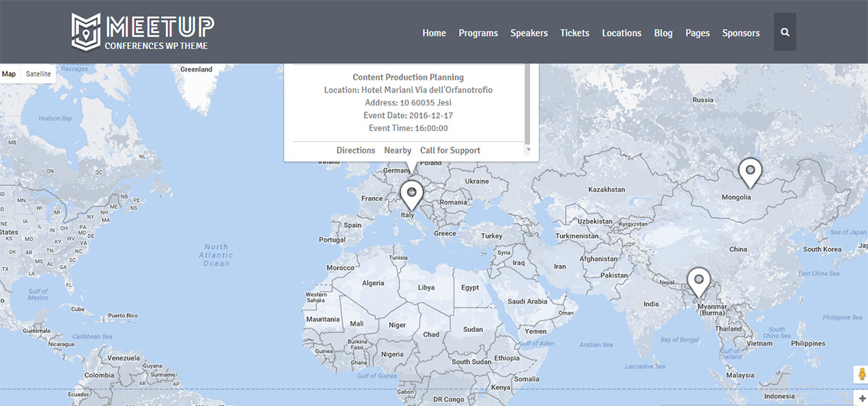This screenshot has width=868, height=406.
Task: Open the Programs menu
Action: point(478,33)
